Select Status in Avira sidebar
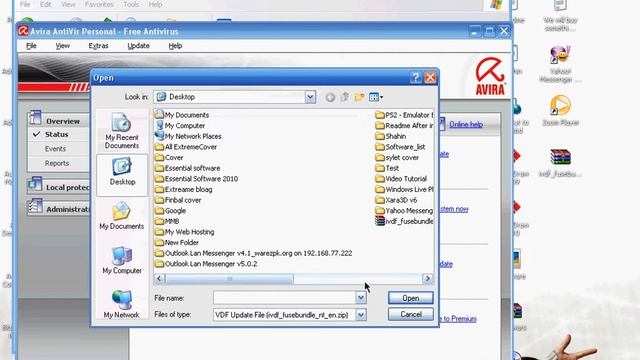This screenshot has width=640, height=360. pos(57,134)
